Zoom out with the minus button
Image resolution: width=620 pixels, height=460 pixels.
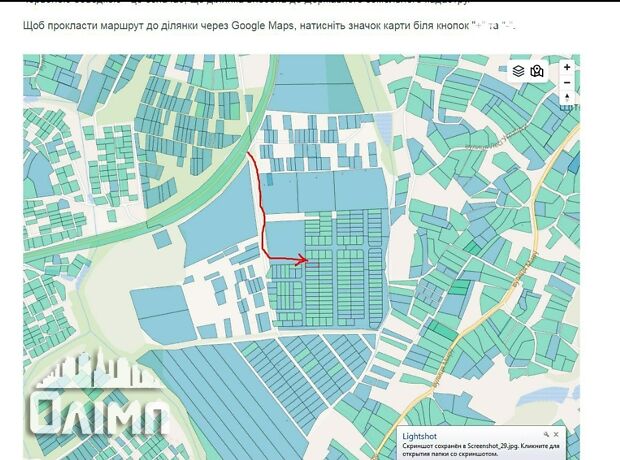pos(567,82)
